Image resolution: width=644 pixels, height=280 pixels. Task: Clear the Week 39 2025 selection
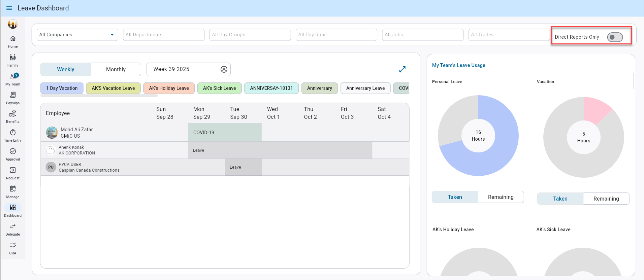(224, 69)
